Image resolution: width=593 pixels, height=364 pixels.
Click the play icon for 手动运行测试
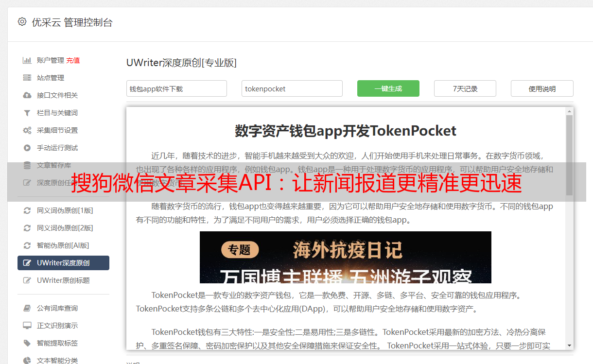pos(27,148)
